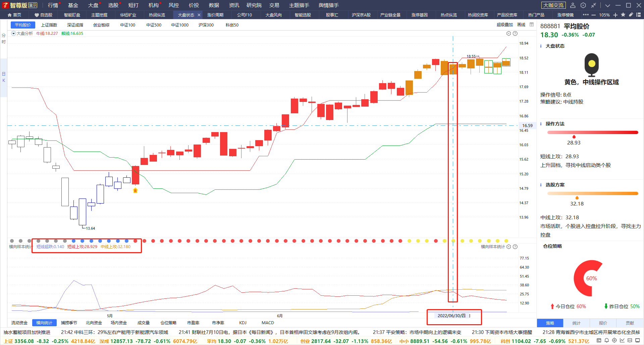The height and width of the screenshot is (345, 644).
Task: Click the 选股方案 orange gradient slider
Action: pyautogui.click(x=593, y=193)
